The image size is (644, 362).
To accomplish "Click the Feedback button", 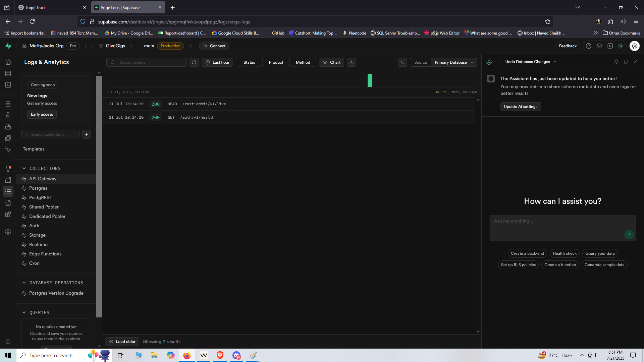I will pyautogui.click(x=568, y=46).
